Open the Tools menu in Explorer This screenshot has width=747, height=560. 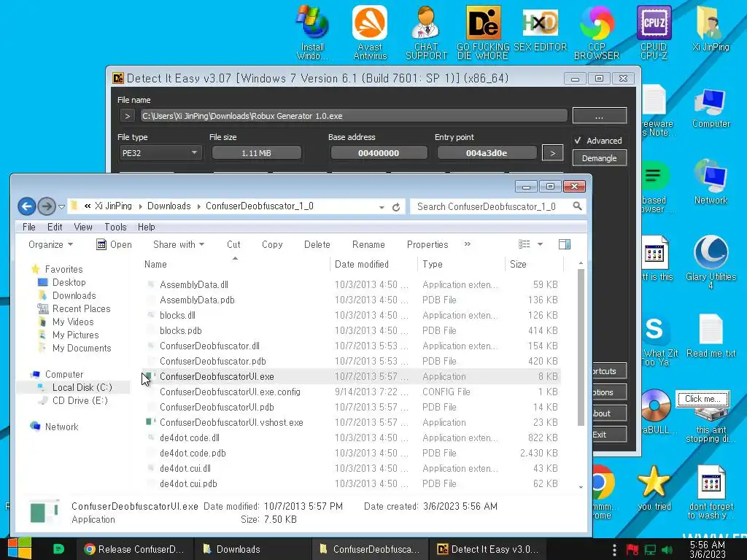pyautogui.click(x=116, y=227)
